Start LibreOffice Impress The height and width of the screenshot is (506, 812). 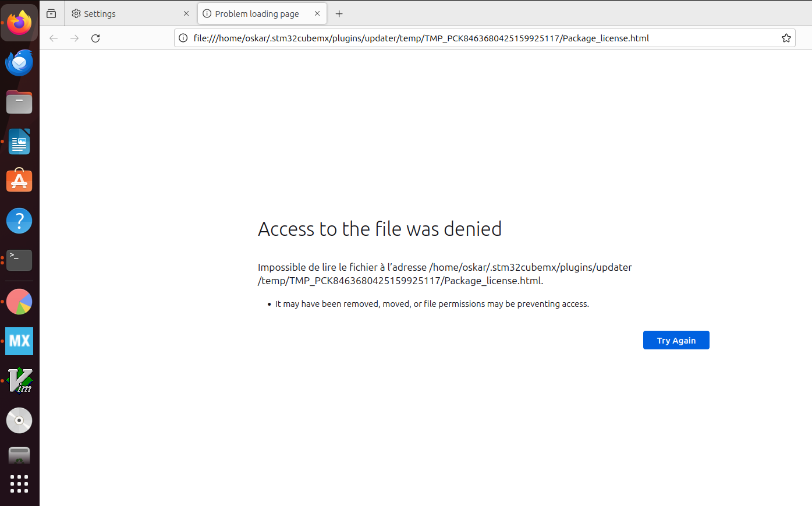19,141
